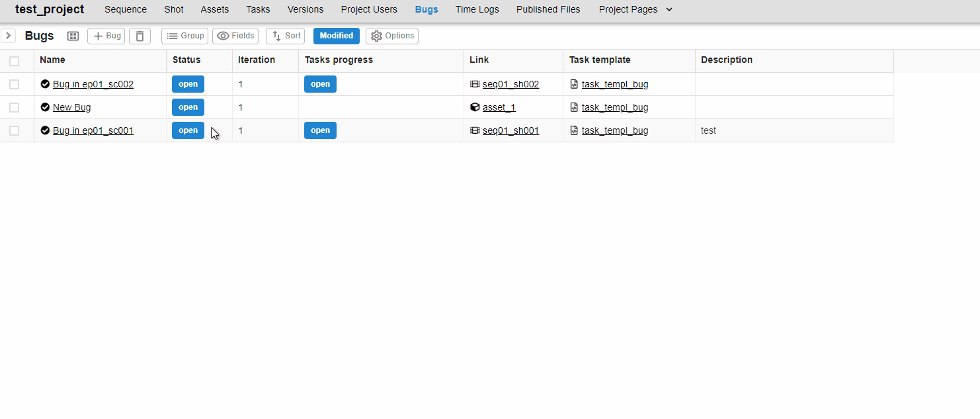
Task: Click the Sort arrows button
Action: 285,36
